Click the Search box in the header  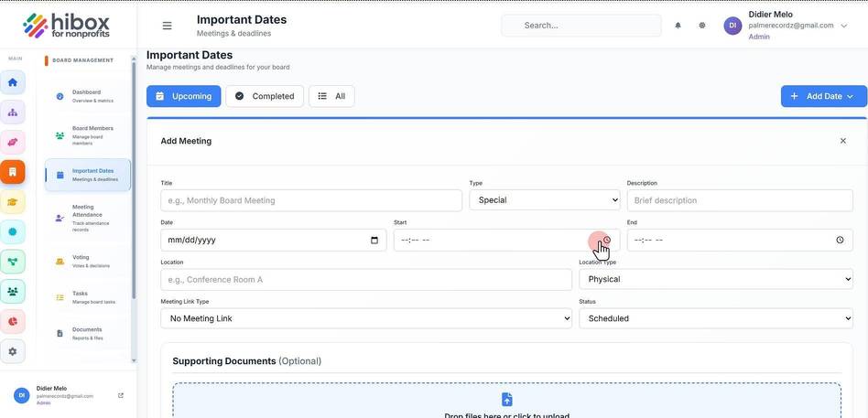tap(580, 26)
